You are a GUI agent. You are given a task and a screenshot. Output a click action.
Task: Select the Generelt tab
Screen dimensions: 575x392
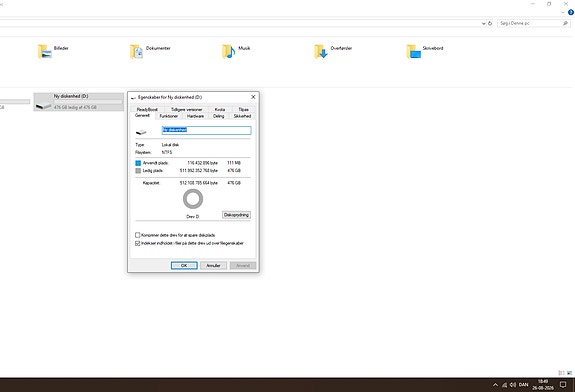click(x=142, y=116)
